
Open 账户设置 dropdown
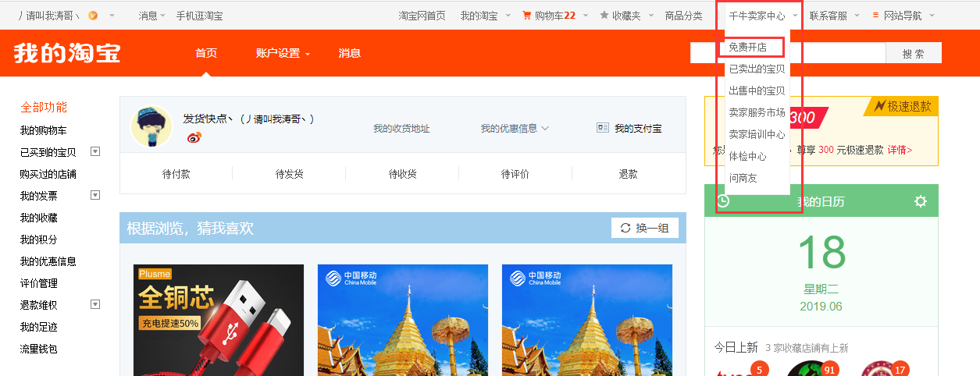tap(283, 53)
